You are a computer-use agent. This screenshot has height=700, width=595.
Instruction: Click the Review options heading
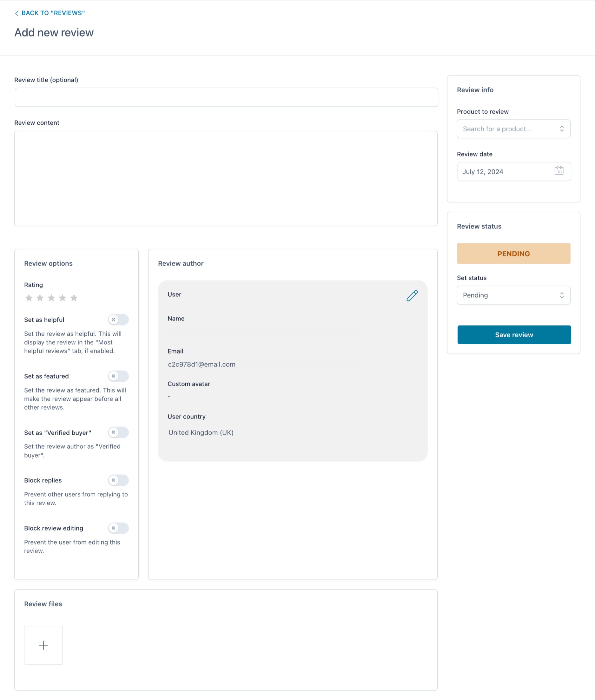tap(48, 263)
